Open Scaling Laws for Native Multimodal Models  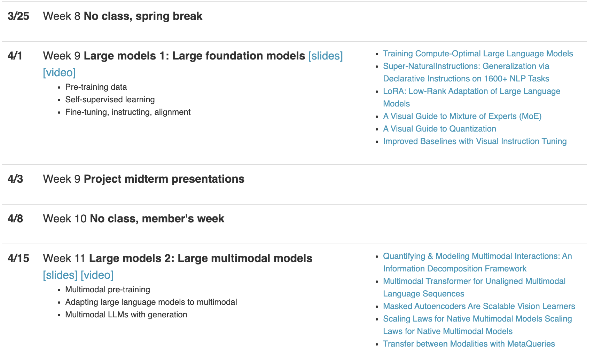pyautogui.click(x=478, y=325)
